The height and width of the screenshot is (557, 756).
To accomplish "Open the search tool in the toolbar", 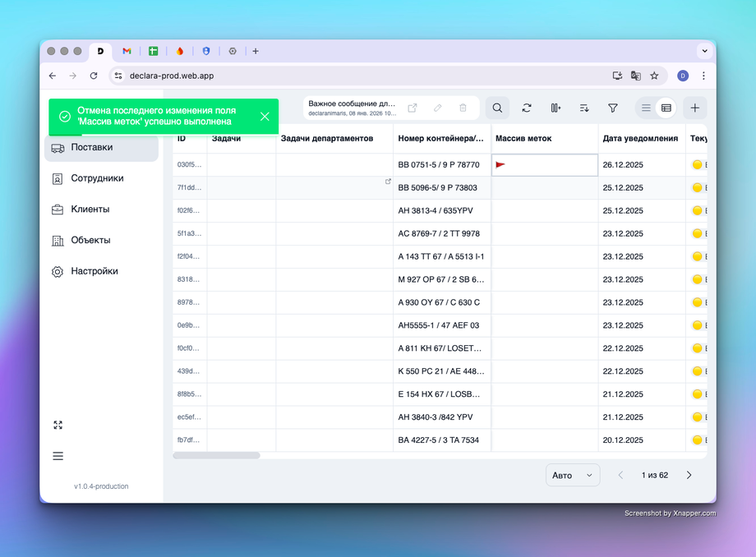I will coord(497,108).
